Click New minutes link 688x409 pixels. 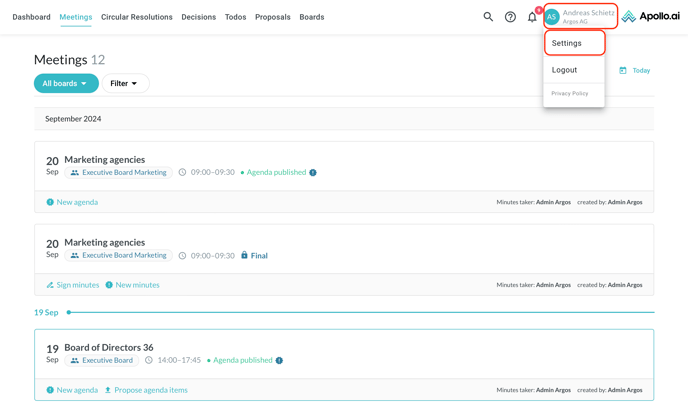click(x=137, y=285)
